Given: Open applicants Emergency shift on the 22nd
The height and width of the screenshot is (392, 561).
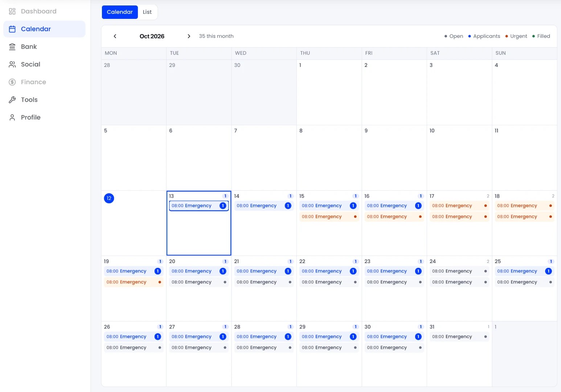Looking at the screenshot, I should tap(329, 271).
